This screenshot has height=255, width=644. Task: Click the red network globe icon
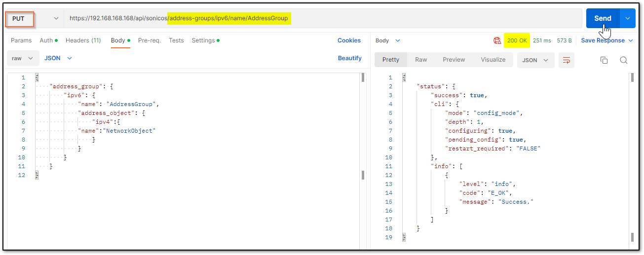click(x=497, y=40)
